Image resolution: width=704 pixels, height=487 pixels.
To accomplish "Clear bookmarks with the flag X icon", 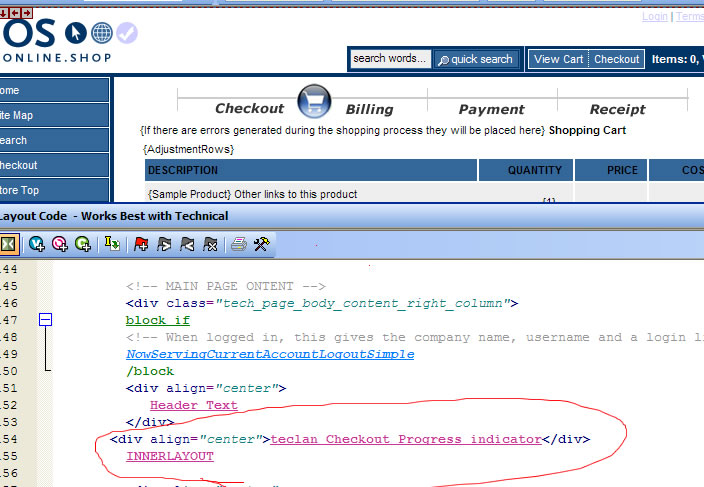I will point(210,243).
